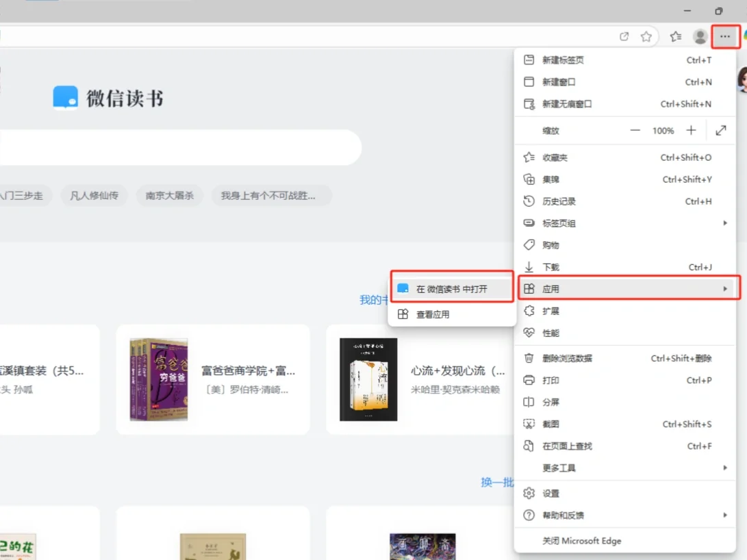Select 删除浏览数据 menu entry
747x560 pixels.
point(625,358)
